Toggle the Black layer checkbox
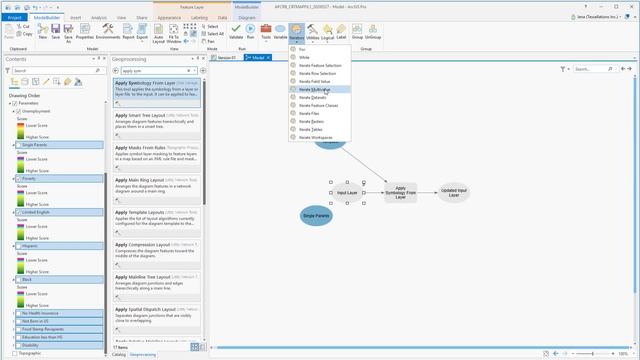 pyautogui.click(x=18, y=280)
